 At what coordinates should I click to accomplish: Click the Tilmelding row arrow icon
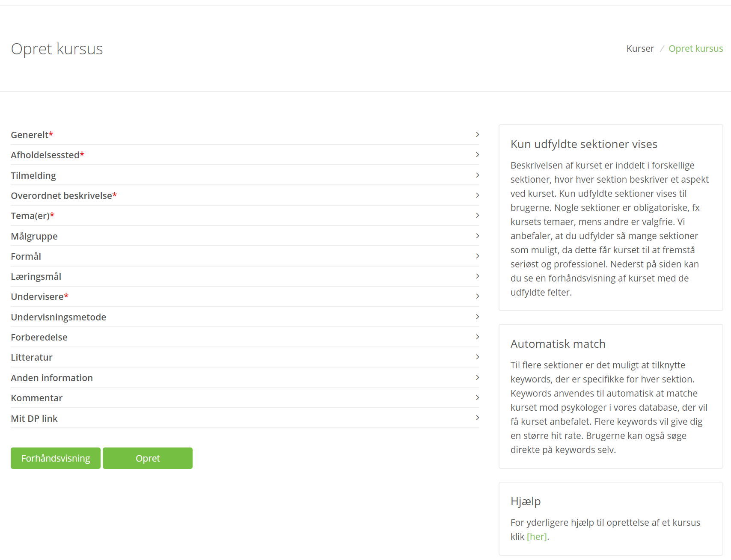click(x=477, y=175)
